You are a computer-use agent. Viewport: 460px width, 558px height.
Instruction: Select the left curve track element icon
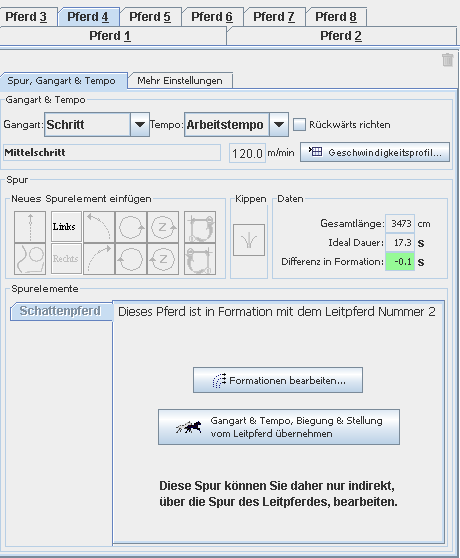pyautogui.click(x=99, y=227)
